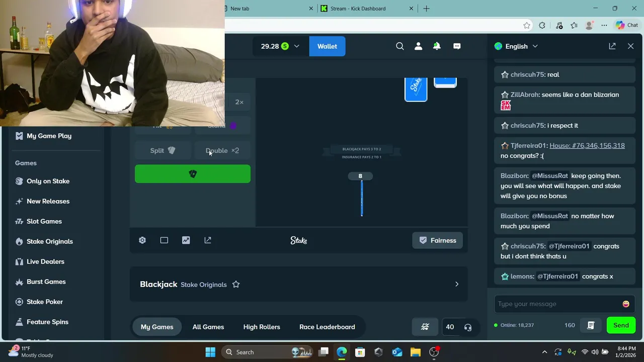
Task: Switch to All Games tab
Action: pyautogui.click(x=208, y=327)
